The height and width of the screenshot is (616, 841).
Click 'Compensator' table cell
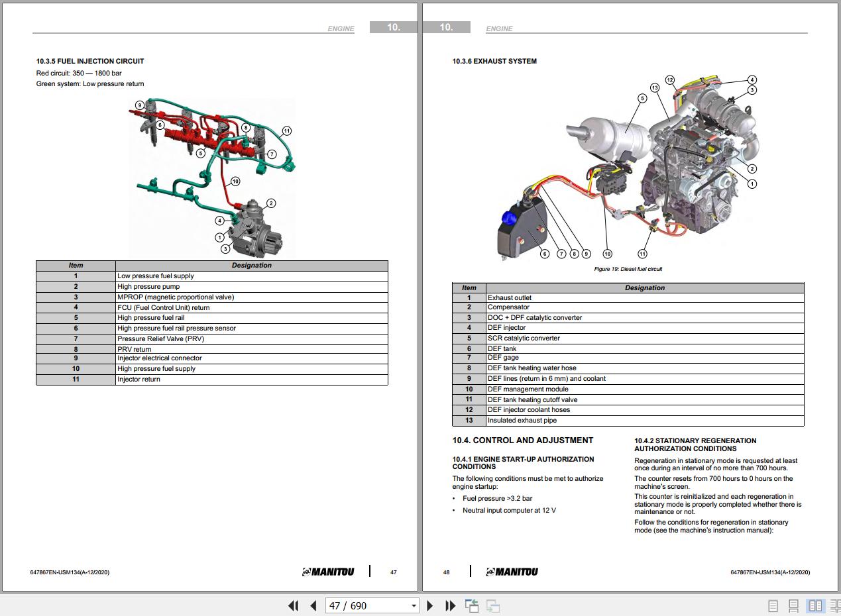(x=645, y=307)
